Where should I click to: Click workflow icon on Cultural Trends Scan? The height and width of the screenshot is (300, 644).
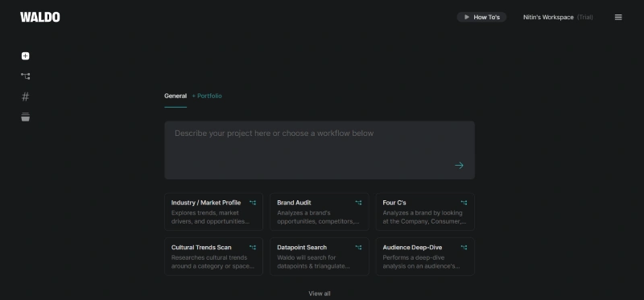(x=253, y=248)
